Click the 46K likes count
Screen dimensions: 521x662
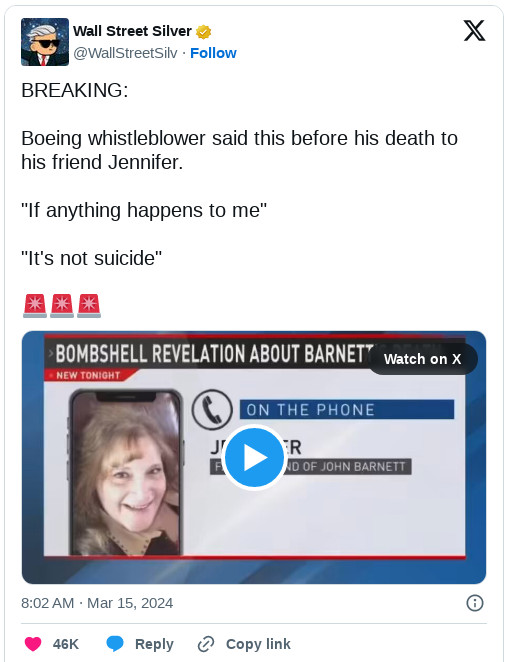(65, 644)
